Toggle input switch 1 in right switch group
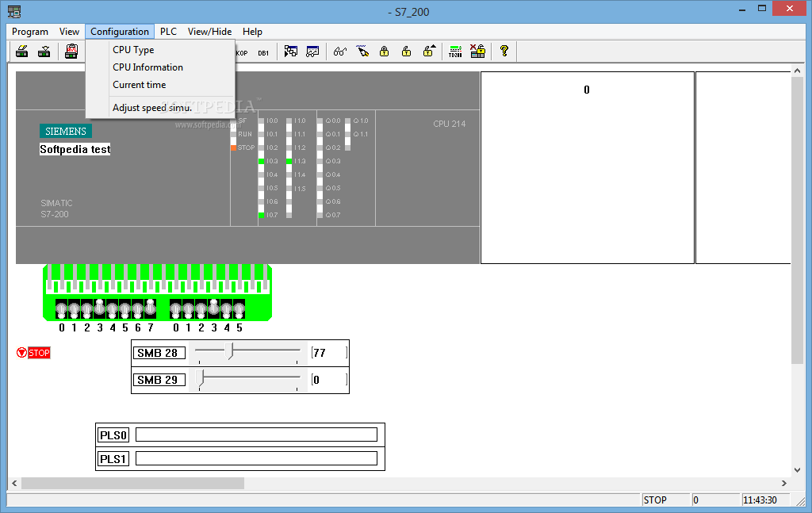 tap(189, 309)
